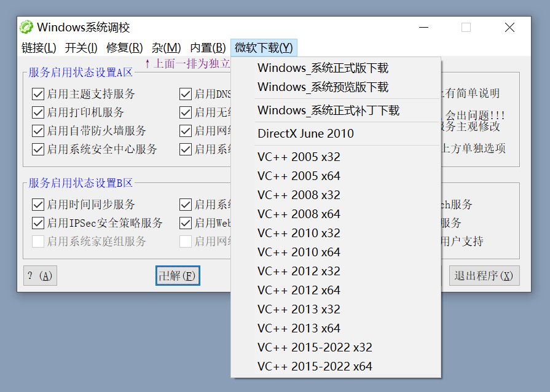The image size is (550, 392).
Task: Uncheck 启用自带防火墙服务
Action: pyautogui.click(x=38, y=131)
